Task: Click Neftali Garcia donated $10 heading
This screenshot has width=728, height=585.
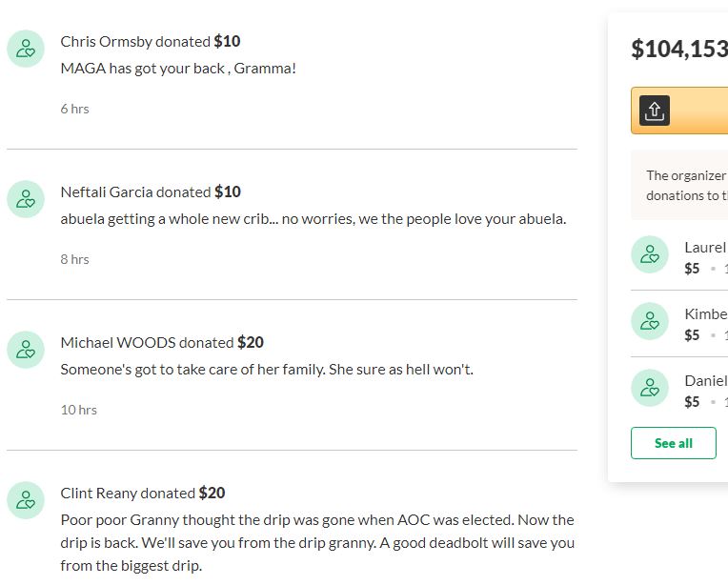Action: 151,192
